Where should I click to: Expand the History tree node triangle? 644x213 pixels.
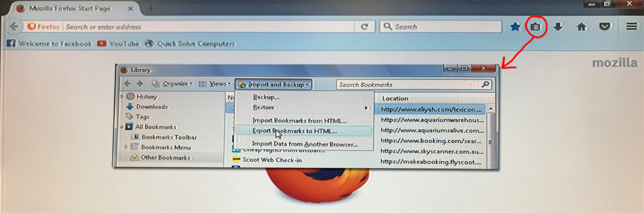[x=122, y=96]
